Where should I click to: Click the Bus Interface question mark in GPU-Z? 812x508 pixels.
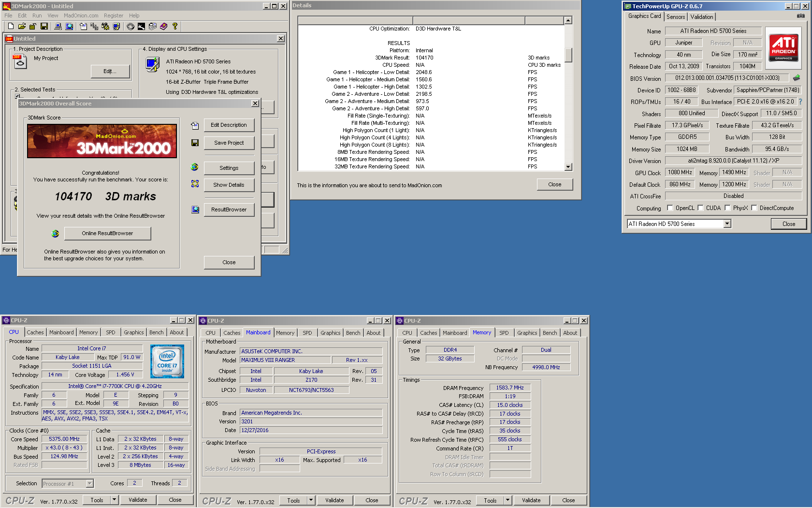pos(800,102)
